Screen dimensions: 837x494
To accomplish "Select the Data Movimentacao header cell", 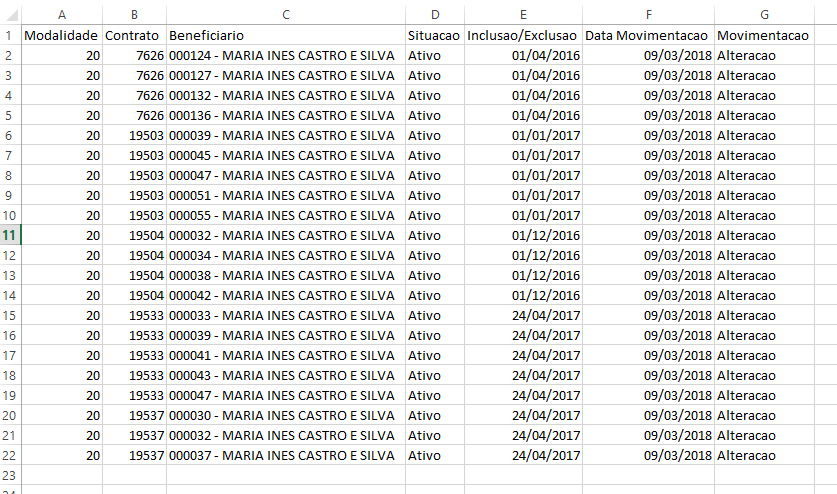I will pos(648,35).
